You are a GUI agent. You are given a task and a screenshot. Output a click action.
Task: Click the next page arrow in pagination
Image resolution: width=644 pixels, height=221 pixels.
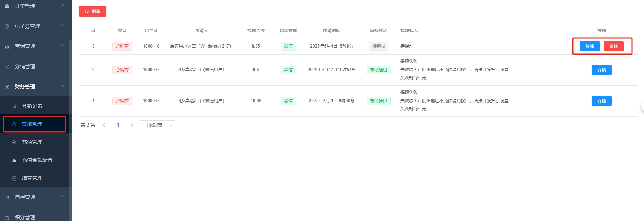tap(132, 125)
